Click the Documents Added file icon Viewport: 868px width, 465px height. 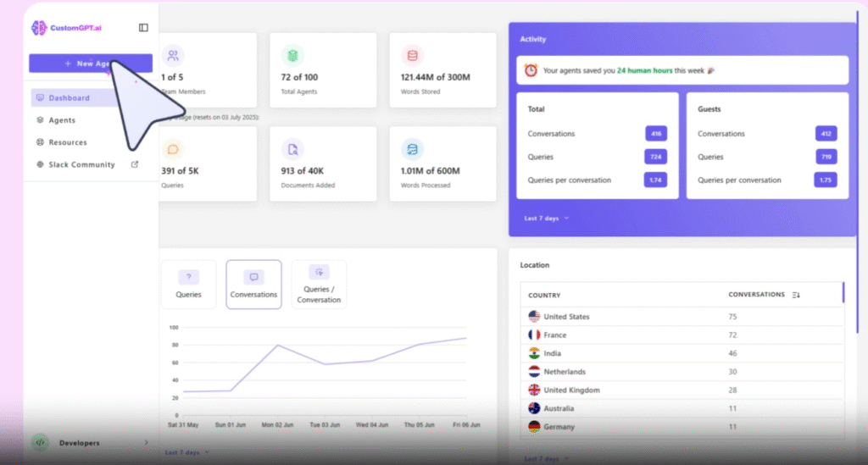pos(292,149)
